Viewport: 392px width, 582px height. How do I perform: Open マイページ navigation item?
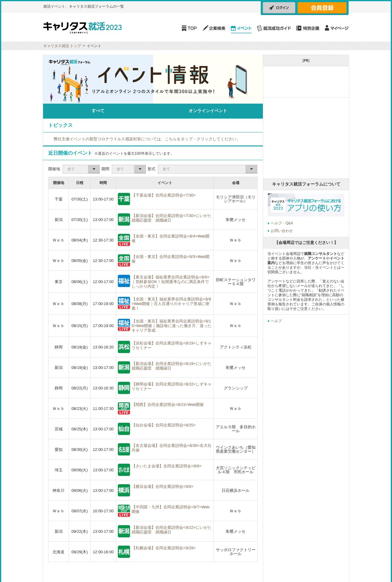(x=336, y=28)
